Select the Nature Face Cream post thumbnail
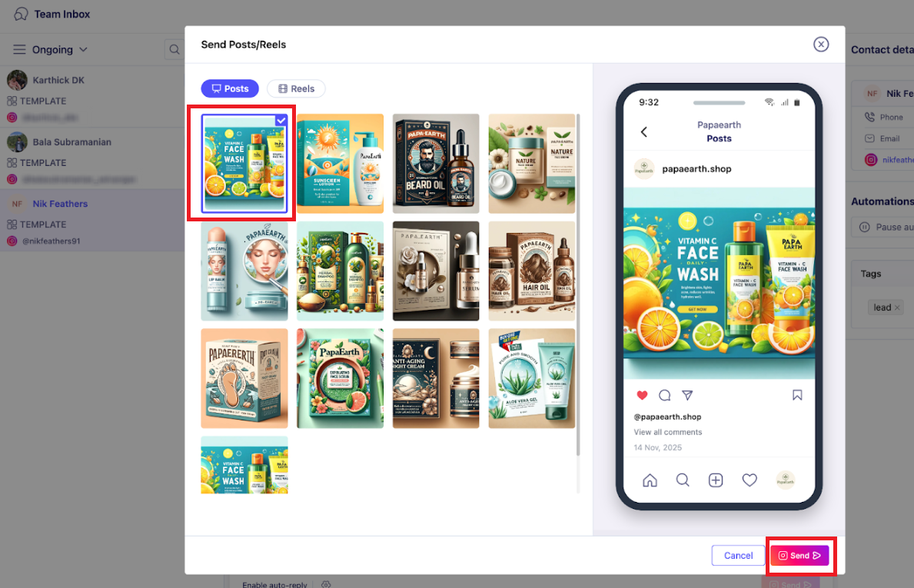The height and width of the screenshot is (588, 914). pyautogui.click(x=532, y=164)
